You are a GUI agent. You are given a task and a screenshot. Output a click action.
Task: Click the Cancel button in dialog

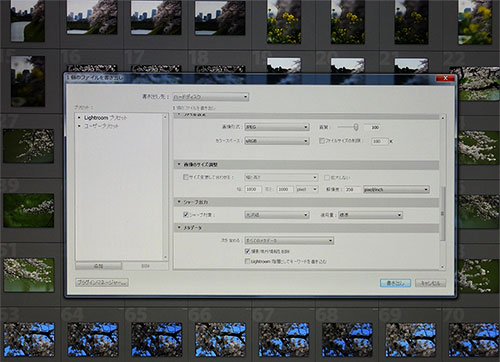pyautogui.click(x=430, y=283)
